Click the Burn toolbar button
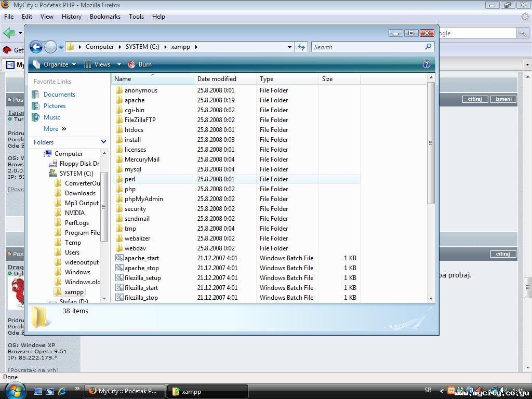 [x=140, y=64]
